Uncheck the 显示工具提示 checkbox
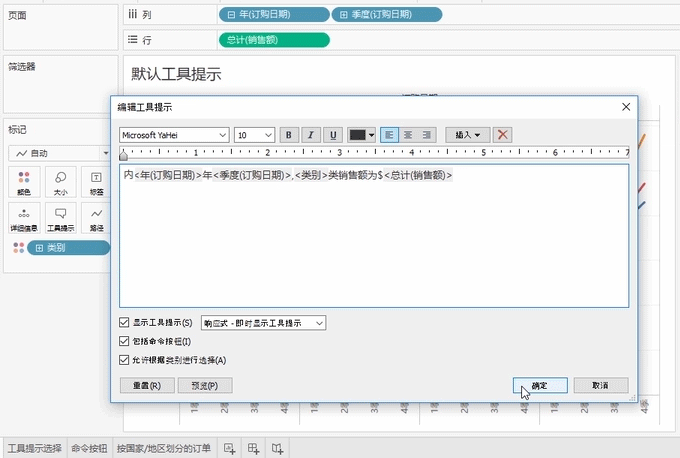The width and height of the screenshot is (680, 458). tap(125, 323)
